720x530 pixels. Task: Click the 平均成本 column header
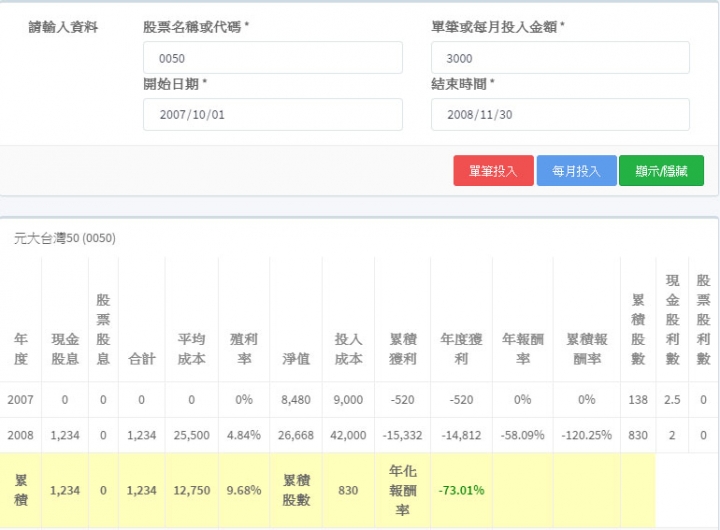pos(191,349)
